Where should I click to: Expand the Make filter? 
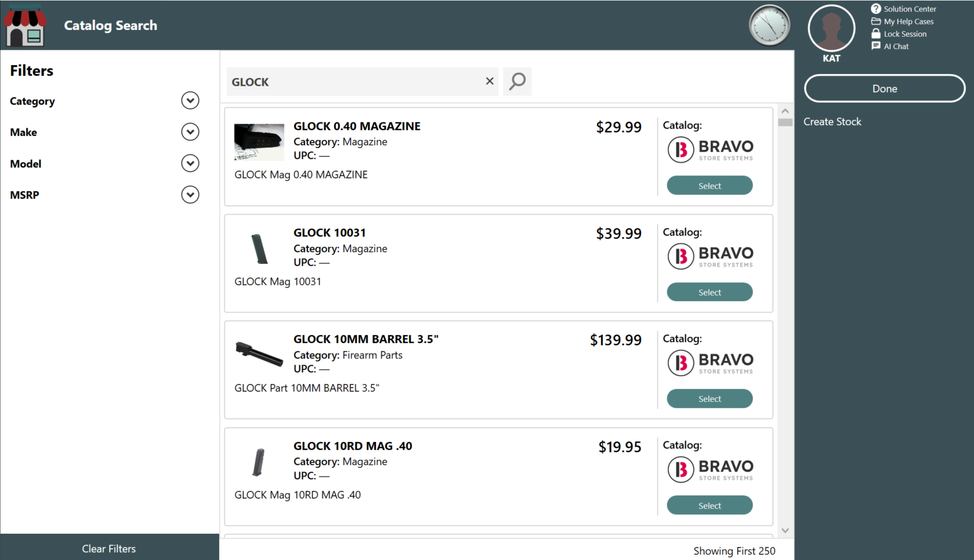click(x=190, y=132)
